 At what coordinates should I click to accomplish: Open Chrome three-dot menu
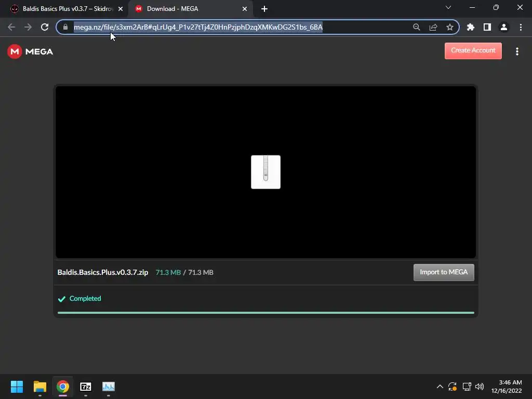tap(521, 27)
